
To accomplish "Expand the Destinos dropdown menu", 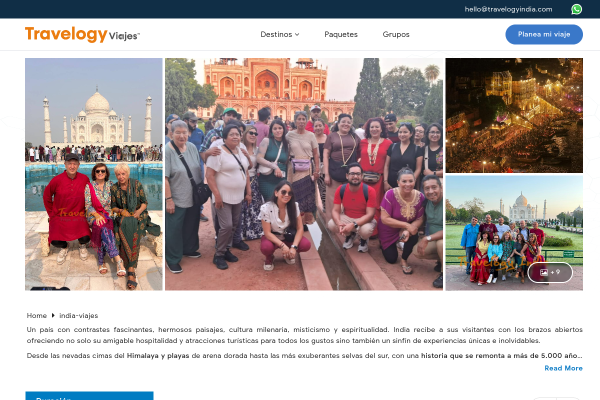I will click(280, 34).
